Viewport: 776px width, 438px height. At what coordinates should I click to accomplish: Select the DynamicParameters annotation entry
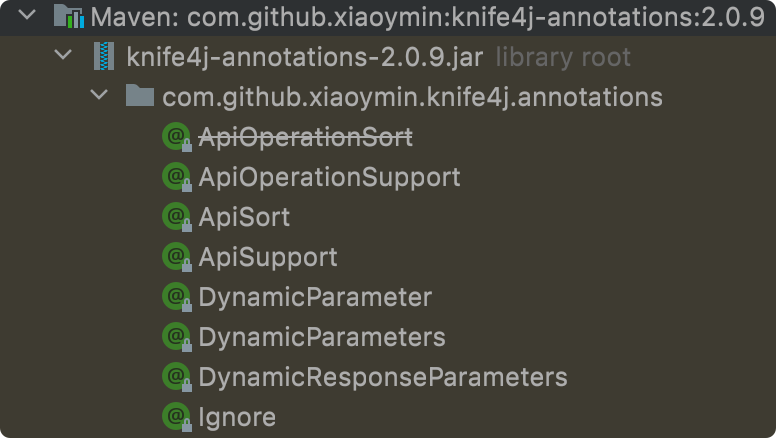coord(322,338)
